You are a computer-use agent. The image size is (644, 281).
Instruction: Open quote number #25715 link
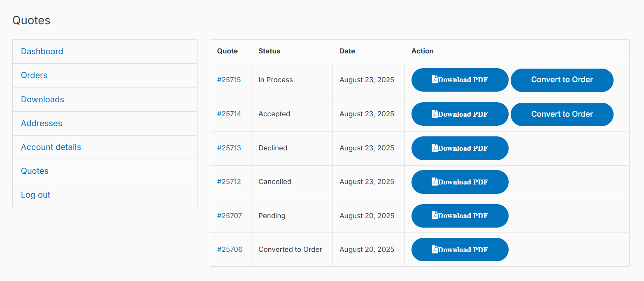[x=229, y=80]
